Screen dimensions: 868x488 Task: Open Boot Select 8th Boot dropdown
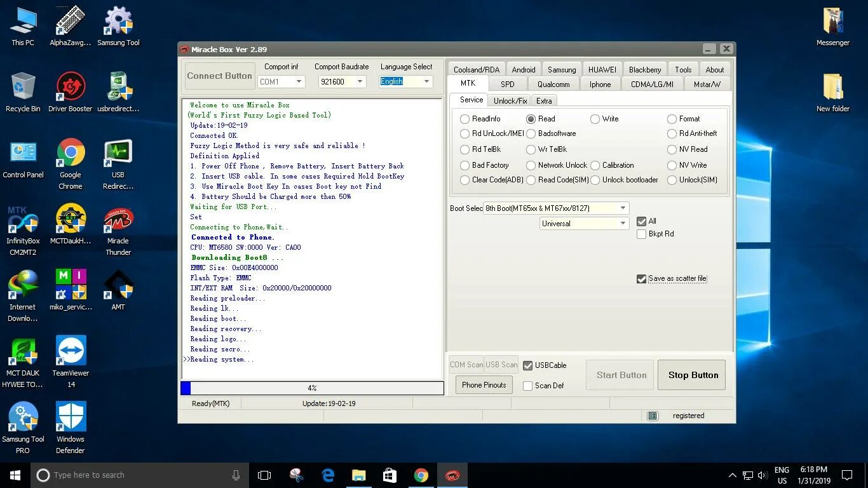623,208
